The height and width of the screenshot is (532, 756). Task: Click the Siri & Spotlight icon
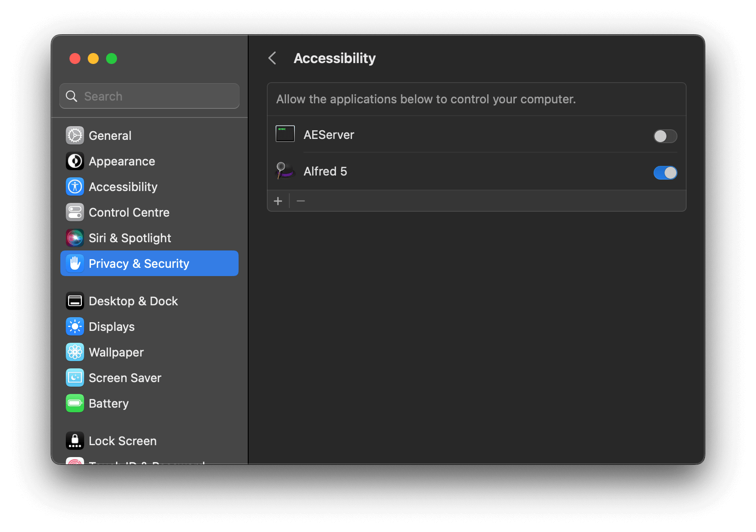click(x=75, y=238)
